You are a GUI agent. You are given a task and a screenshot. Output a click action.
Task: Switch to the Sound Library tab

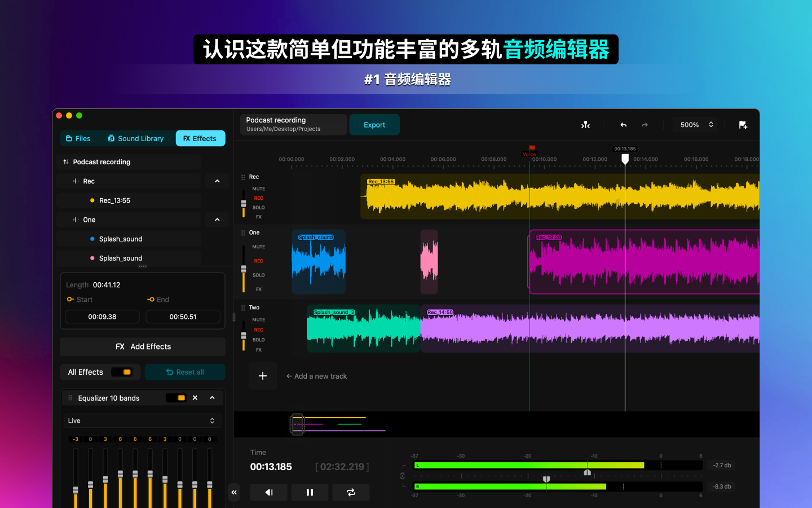tap(136, 138)
